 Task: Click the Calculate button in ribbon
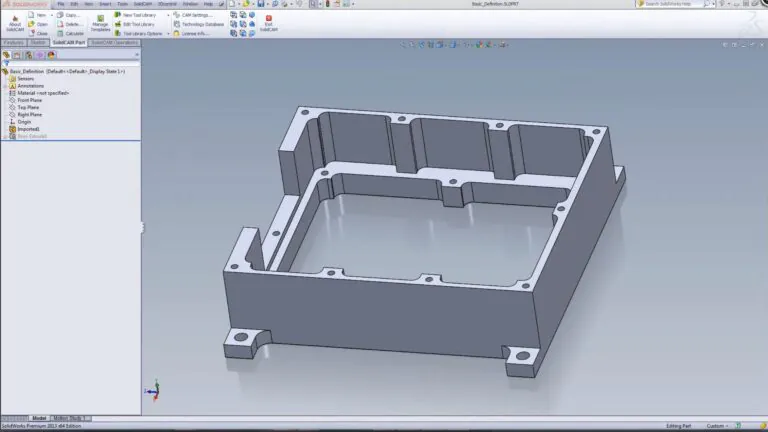point(72,33)
